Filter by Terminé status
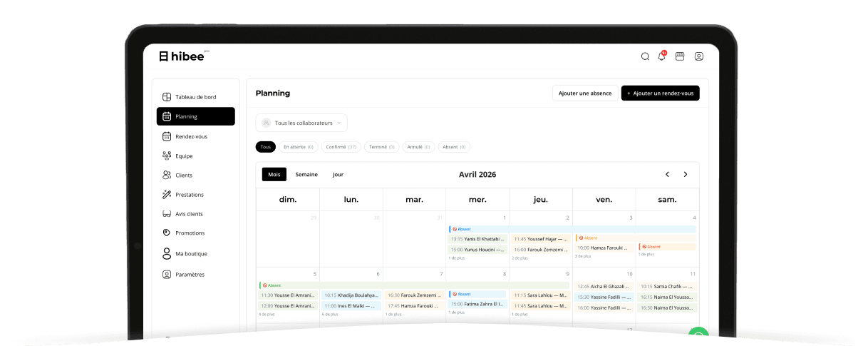Screen dimensions: 868x346 382,147
